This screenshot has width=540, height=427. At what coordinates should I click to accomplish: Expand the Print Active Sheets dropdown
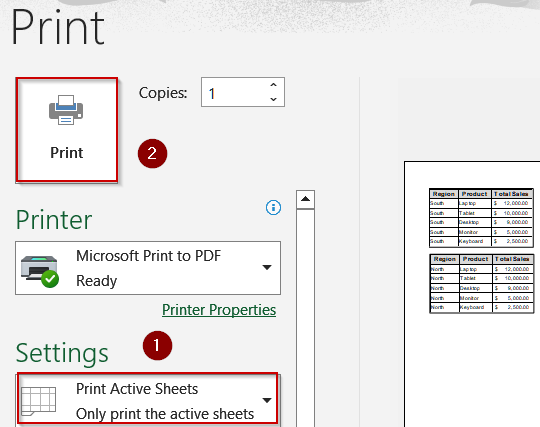click(x=148, y=400)
